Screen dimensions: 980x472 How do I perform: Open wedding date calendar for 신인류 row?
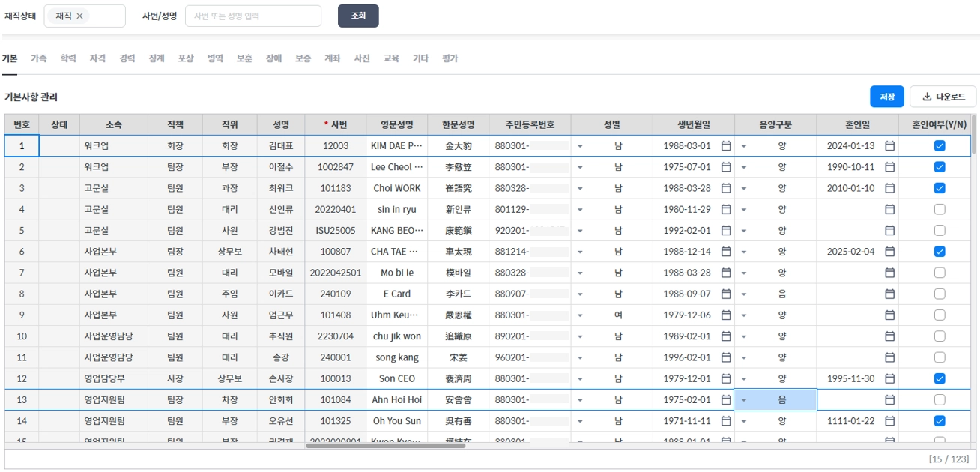tap(890, 209)
